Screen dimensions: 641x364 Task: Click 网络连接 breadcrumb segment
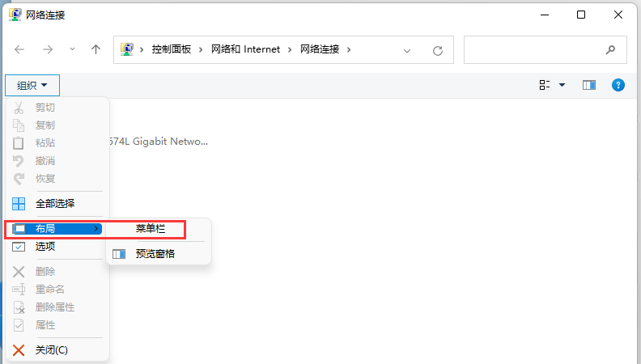pyautogui.click(x=320, y=49)
